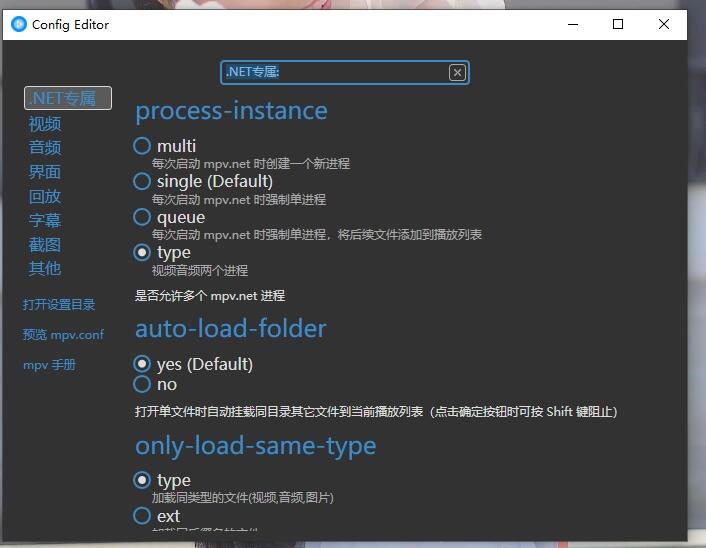Screen dimensions: 706x548
Task: Select single (Default) radio button
Action: 142,181
